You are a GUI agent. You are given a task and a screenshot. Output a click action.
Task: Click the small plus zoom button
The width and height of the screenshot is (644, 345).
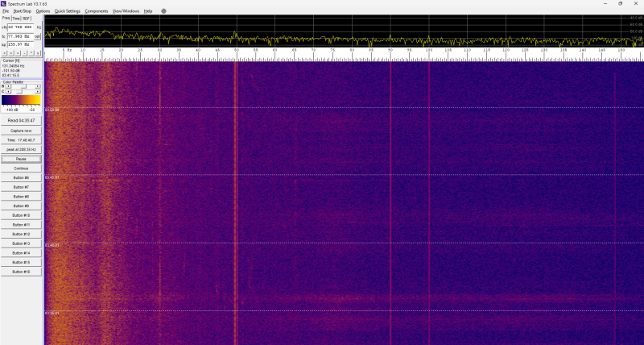[18, 53]
